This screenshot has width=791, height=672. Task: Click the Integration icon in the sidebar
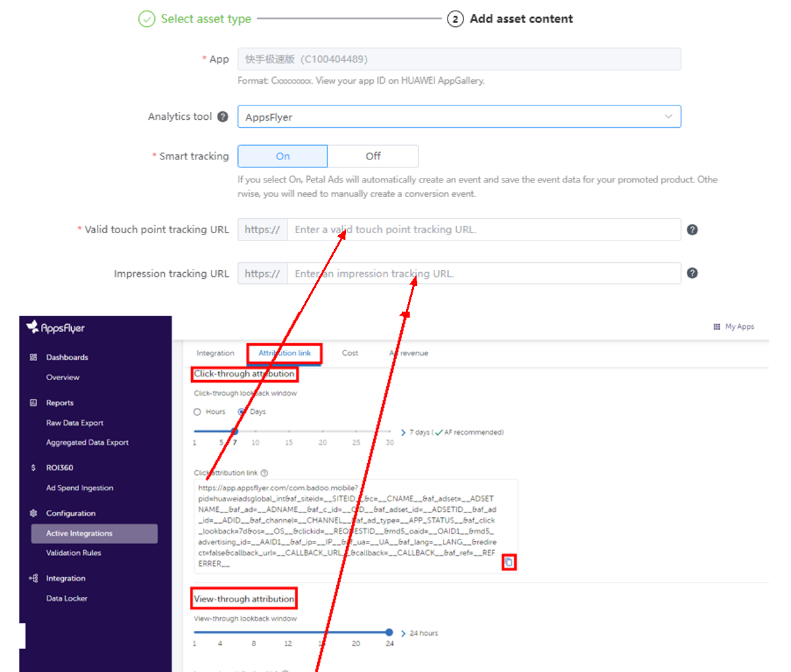(32, 578)
